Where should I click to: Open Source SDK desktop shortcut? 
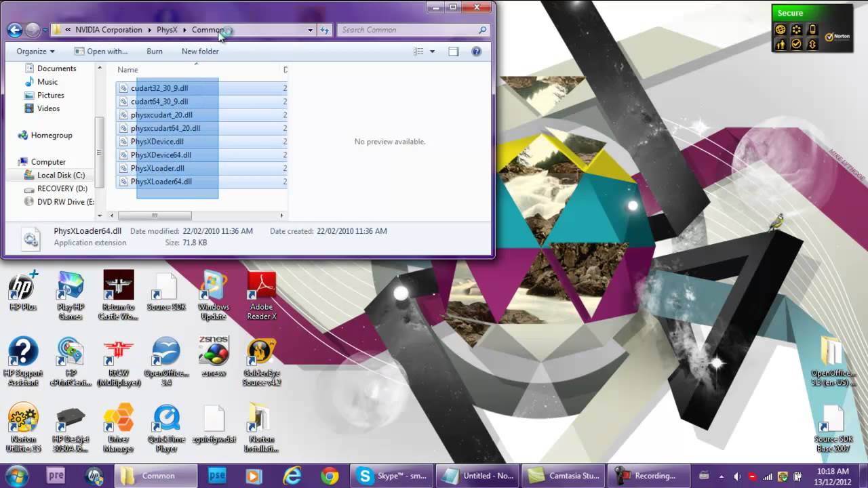(x=166, y=293)
